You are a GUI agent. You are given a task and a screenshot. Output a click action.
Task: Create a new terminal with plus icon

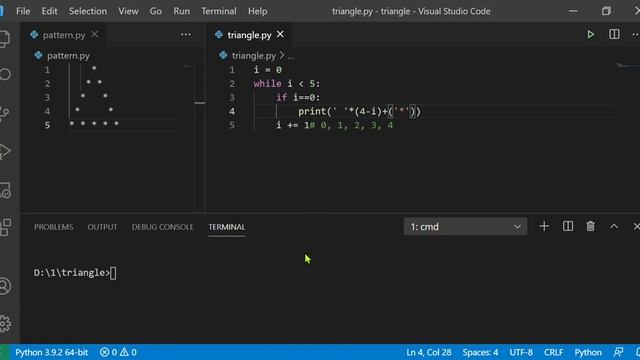544,227
